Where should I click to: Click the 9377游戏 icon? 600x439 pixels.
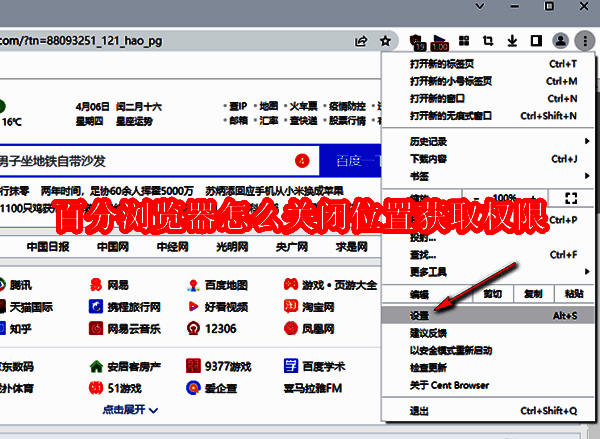[x=193, y=366]
